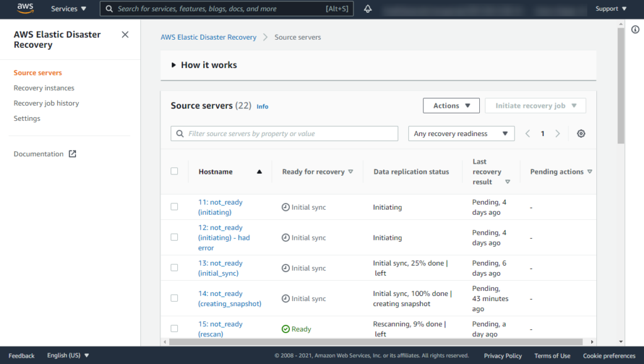Open table preferences gear
This screenshot has width=644, height=364.
580,134
